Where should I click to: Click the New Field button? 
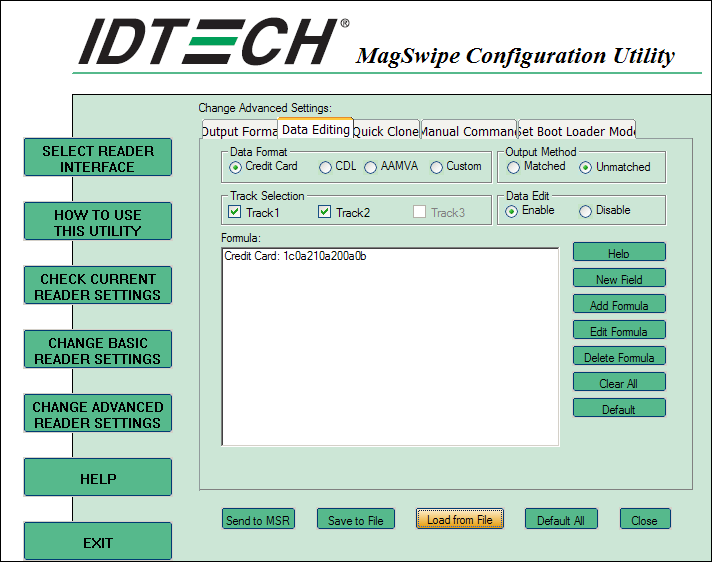tap(619, 278)
